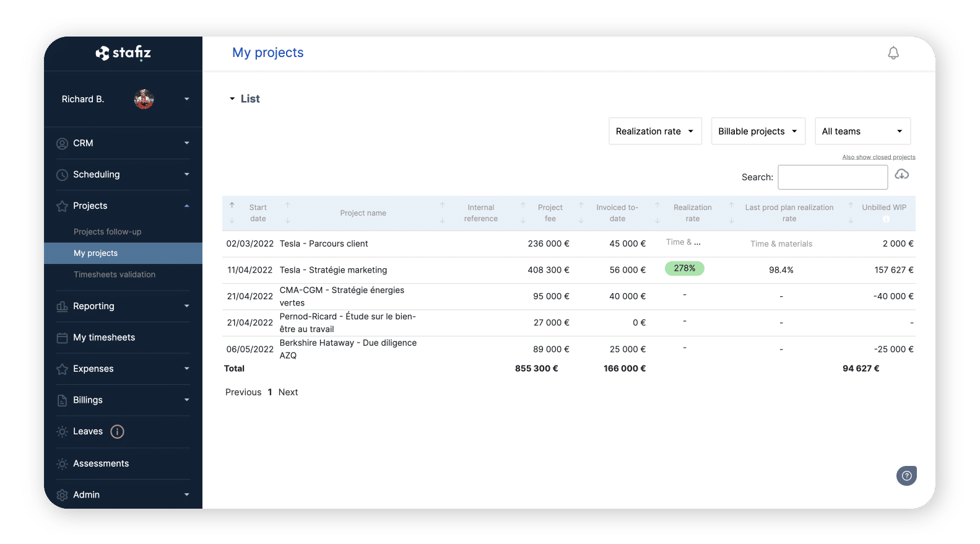Sort Start date column ascending arrow
Image resolution: width=980 pixels, height=544 pixels.
tap(232, 204)
